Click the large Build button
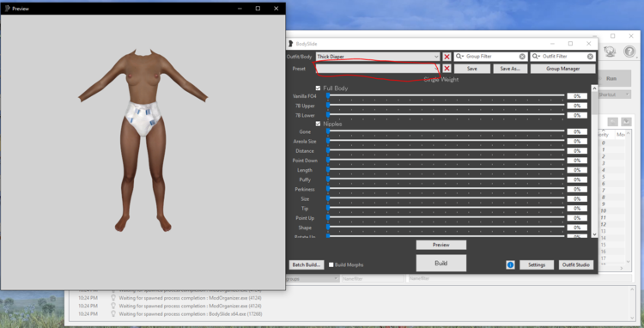Screen dimensions: 644x328 coord(441,263)
